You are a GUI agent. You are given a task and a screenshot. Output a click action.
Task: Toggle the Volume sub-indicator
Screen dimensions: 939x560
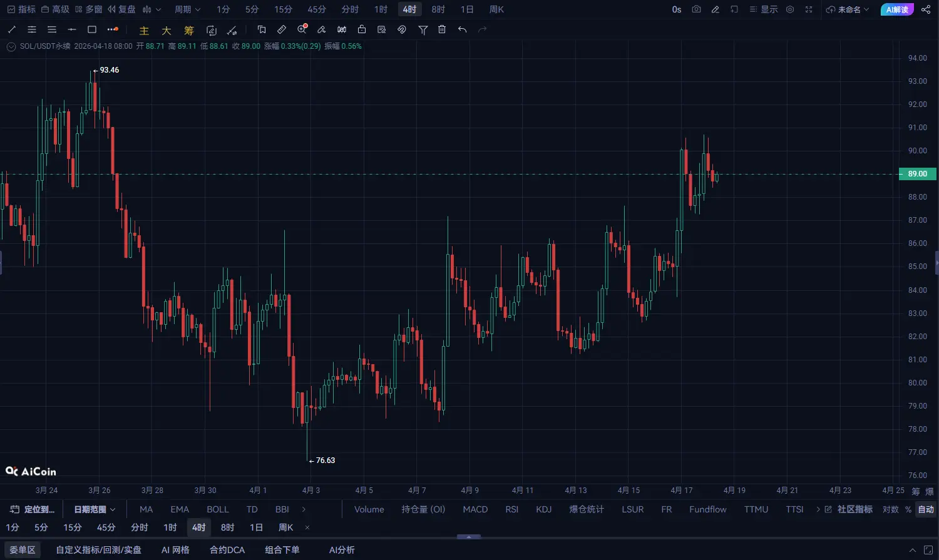(369, 509)
